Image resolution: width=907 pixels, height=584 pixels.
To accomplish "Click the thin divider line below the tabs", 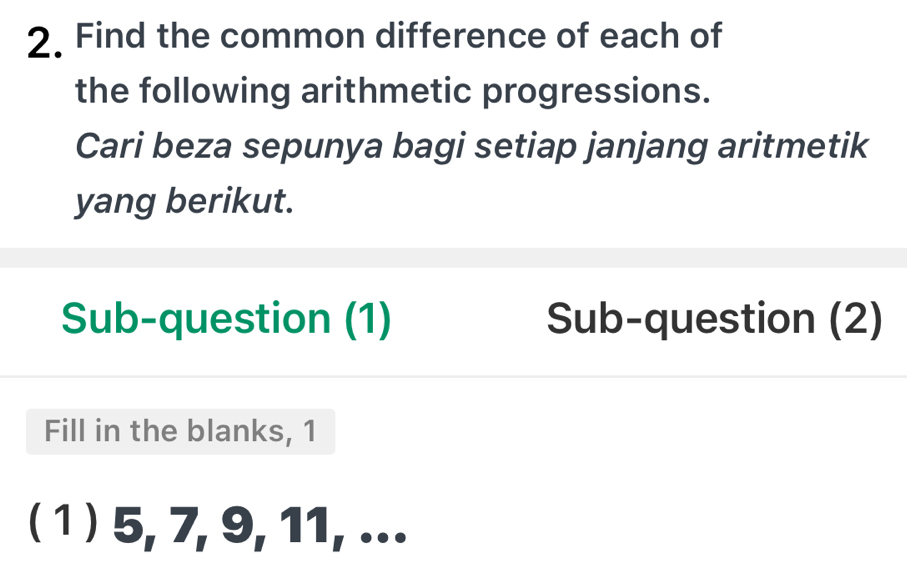I will (453, 376).
